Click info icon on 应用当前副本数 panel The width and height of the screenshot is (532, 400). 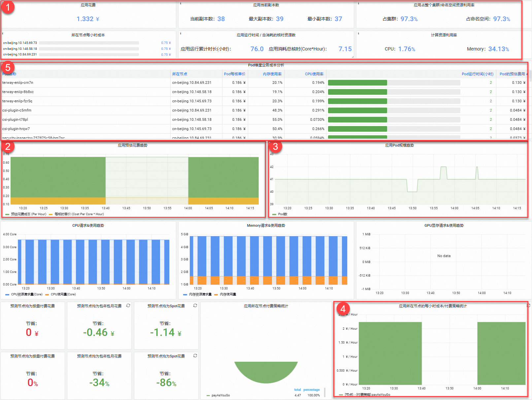click(x=181, y=3)
